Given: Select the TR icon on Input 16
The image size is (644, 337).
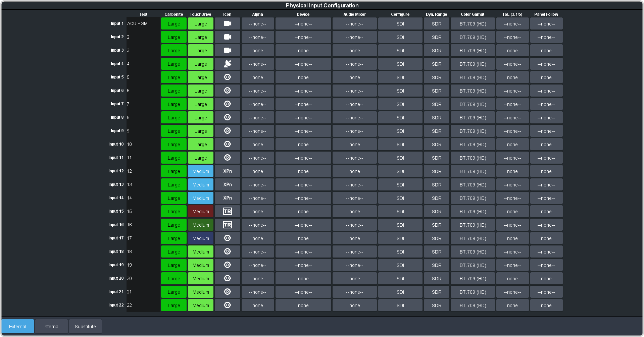Looking at the screenshot, I should click(x=227, y=225).
